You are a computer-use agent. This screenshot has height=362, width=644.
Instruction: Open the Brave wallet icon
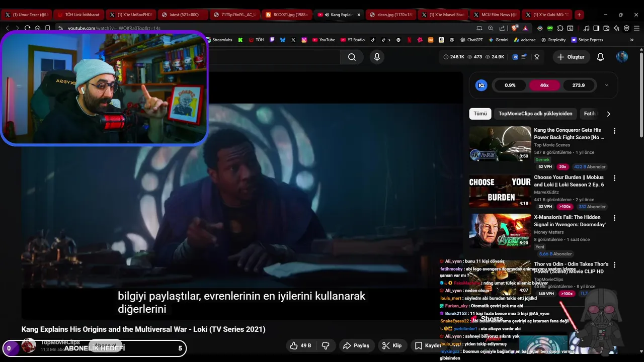[x=606, y=28]
